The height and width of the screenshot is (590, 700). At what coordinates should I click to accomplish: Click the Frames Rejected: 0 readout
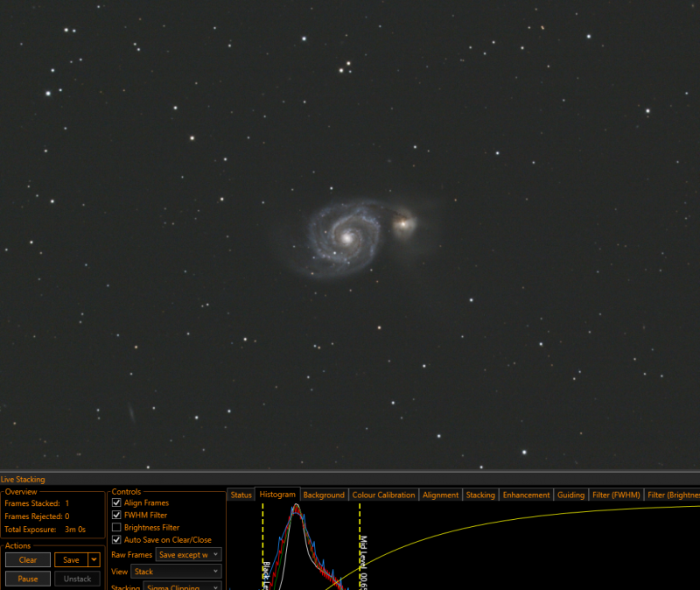(37, 516)
